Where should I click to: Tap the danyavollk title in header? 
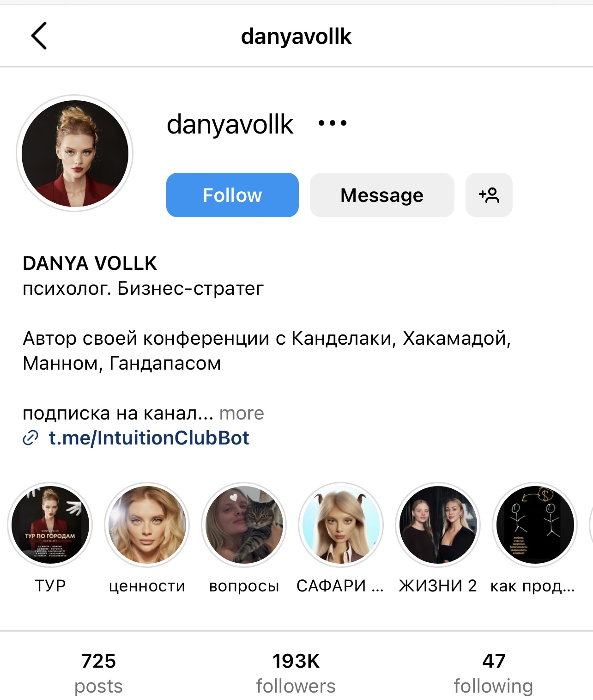coord(296,37)
